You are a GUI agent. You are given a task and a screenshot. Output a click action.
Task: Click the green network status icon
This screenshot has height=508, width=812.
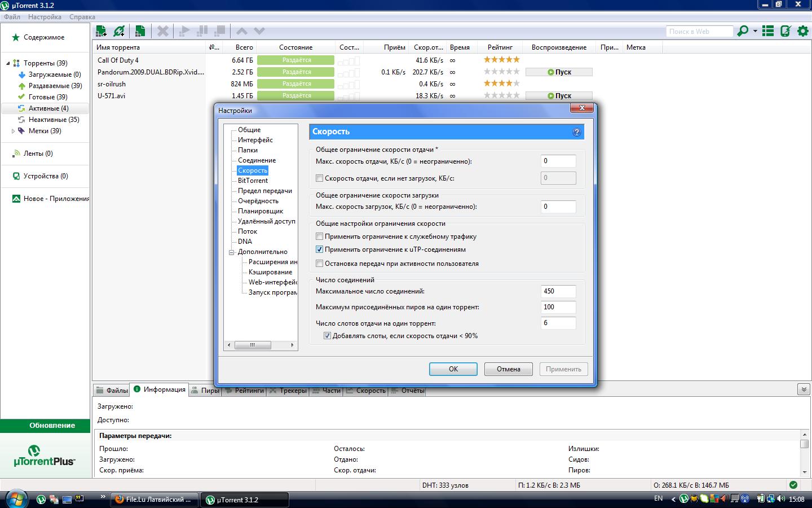793,484
